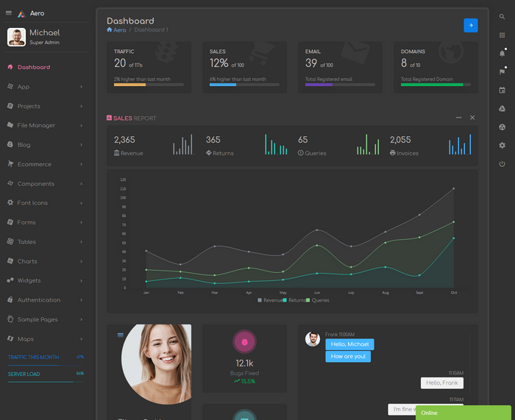
Task: Click the Widgets icon in sidebar
Action: click(10, 280)
